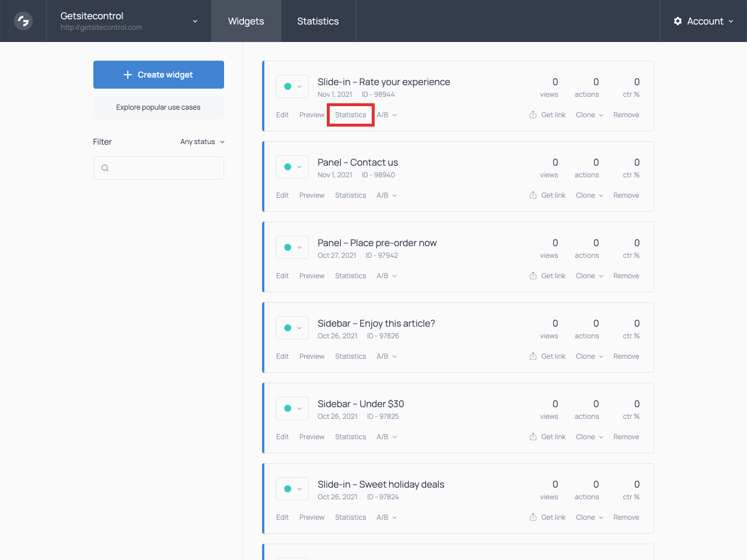The height and width of the screenshot is (560, 747).
Task: Click Explore popular use cases
Action: (x=158, y=107)
